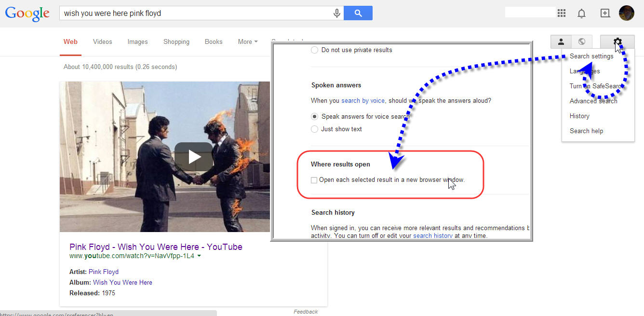The image size is (644, 316).
Task: Expand the More search categories dropdown
Action: (x=248, y=42)
